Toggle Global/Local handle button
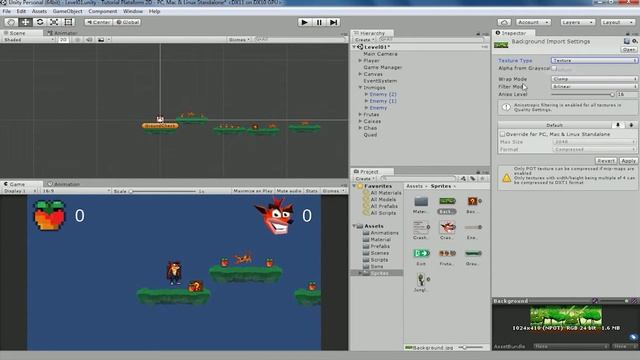640x360 pixels. [x=127, y=22]
